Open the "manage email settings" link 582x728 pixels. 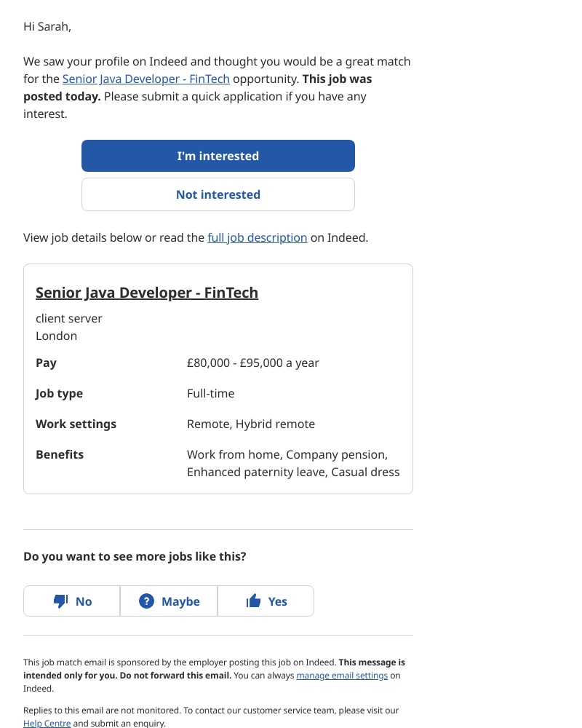pyautogui.click(x=342, y=676)
